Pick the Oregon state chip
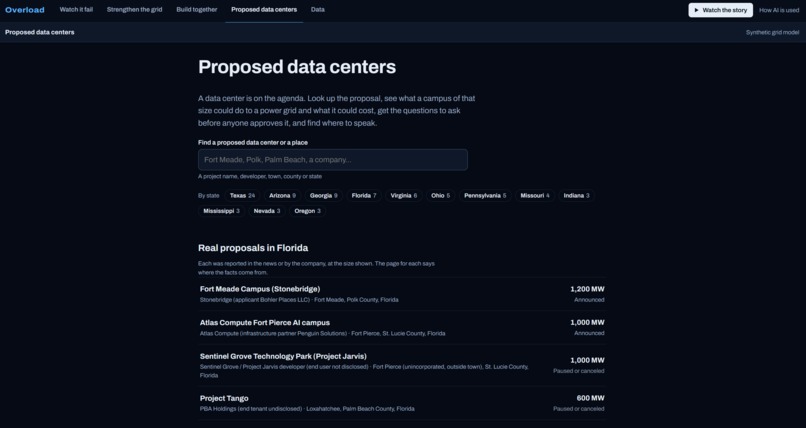Image resolution: width=806 pixels, height=428 pixels. tap(307, 211)
